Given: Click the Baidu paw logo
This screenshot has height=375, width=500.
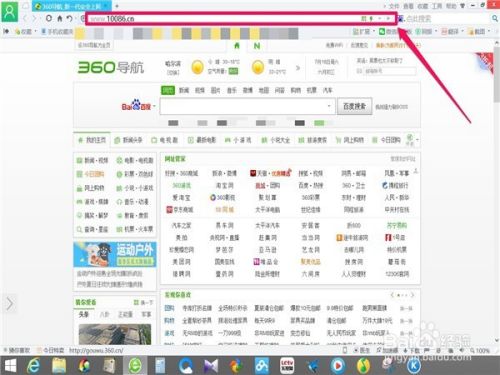Looking at the screenshot, I should 136,105.
